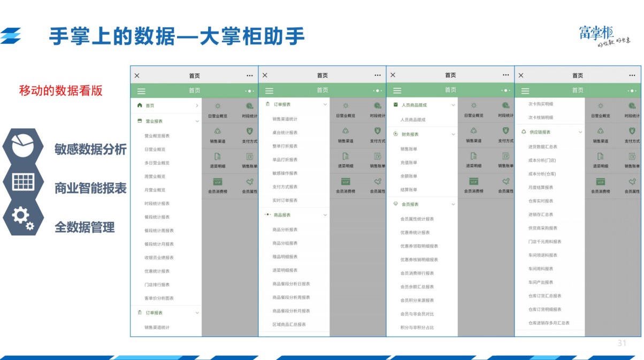The width and height of the screenshot is (644, 360).
Task: Select the 会员属性 icon
Action: (250, 182)
